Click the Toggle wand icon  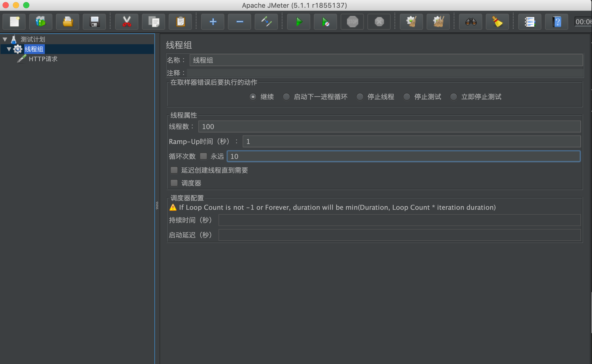266,22
